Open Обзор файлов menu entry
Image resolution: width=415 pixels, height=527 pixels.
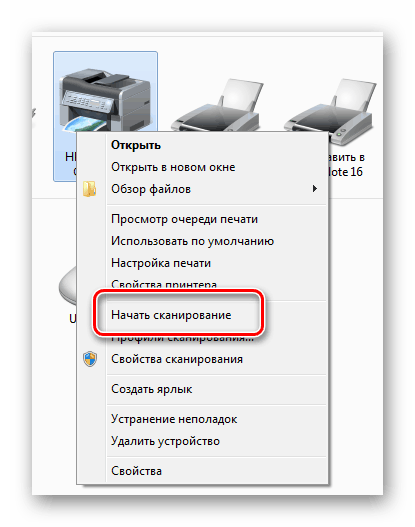151,189
